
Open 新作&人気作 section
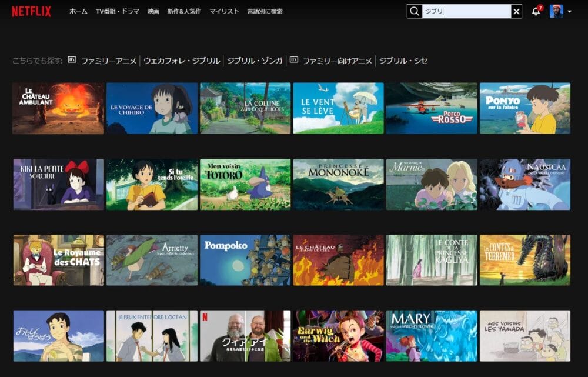tap(184, 11)
